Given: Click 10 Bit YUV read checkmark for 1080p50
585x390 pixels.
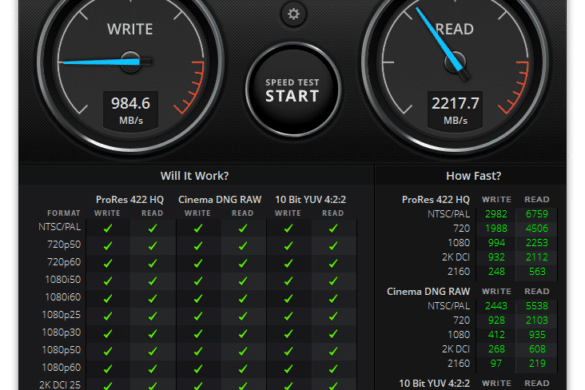Looking at the screenshot, I should (333, 351).
